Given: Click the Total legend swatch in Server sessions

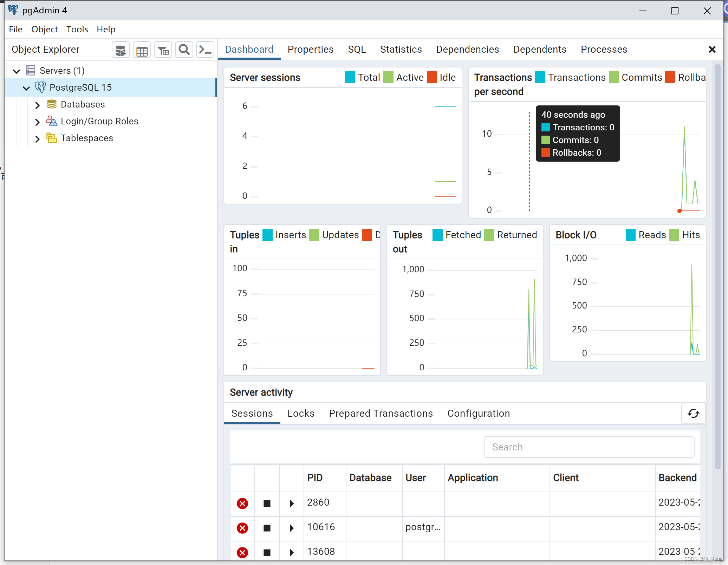Looking at the screenshot, I should tap(350, 77).
